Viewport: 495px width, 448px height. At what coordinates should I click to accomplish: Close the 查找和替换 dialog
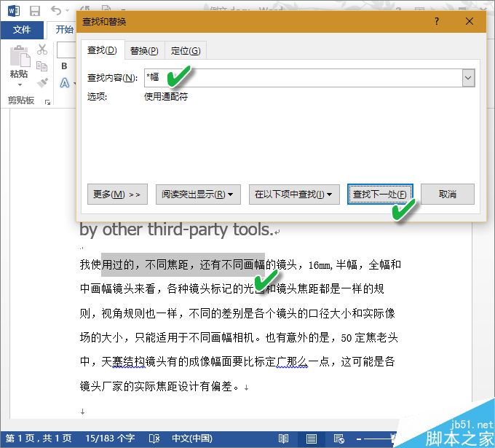coord(470,21)
